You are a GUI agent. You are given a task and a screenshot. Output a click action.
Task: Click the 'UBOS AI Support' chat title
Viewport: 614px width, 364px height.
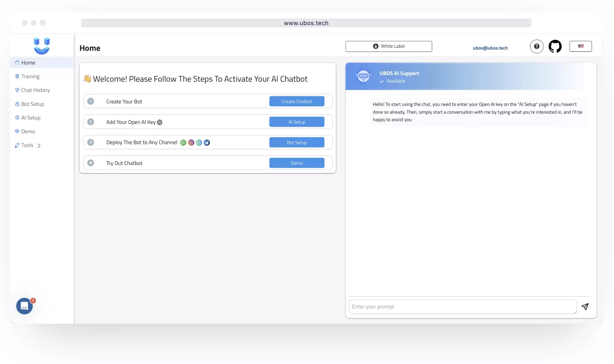tap(399, 73)
